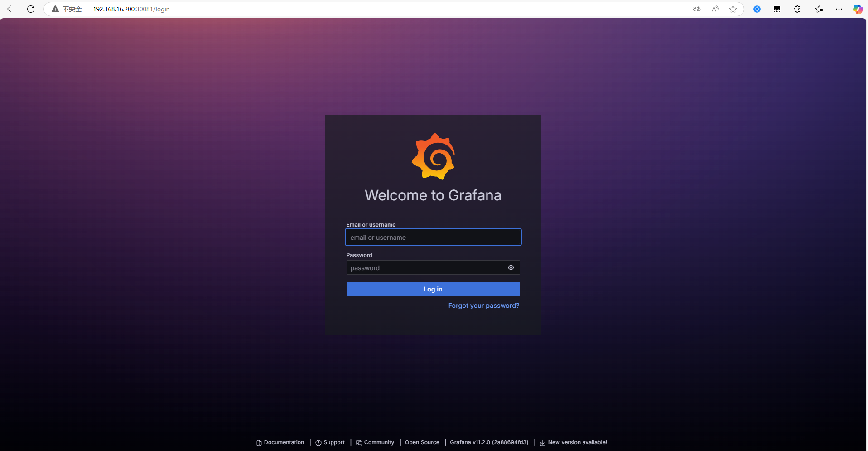The image size is (868, 451).
Task: Click the Password label text
Action: pos(359,255)
